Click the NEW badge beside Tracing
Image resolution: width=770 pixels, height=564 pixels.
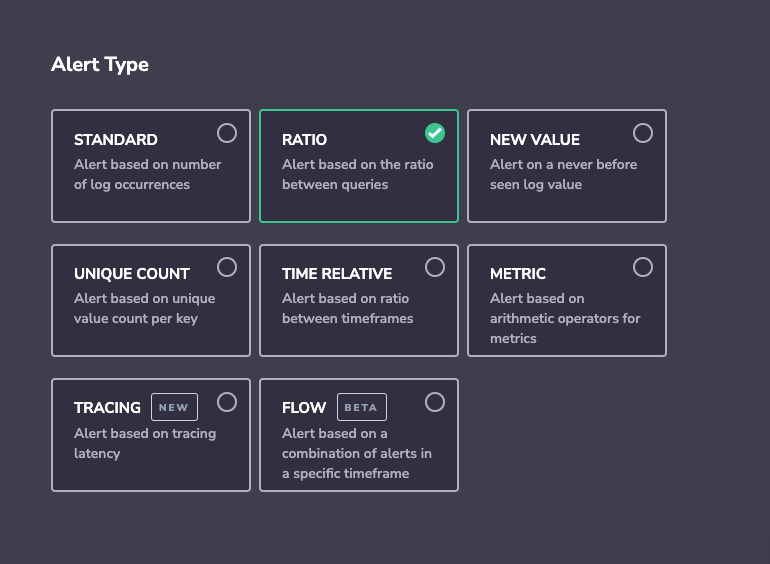coord(174,407)
